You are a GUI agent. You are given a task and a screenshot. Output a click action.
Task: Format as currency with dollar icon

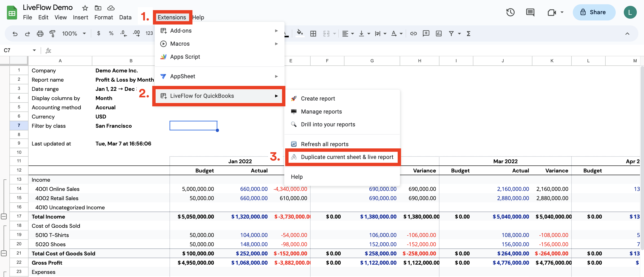point(99,33)
